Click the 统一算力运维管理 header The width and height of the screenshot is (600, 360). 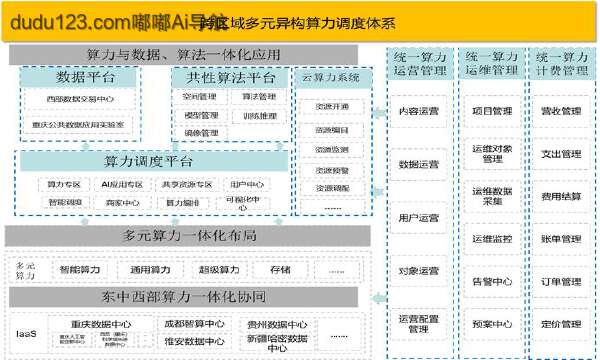[492, 64]
